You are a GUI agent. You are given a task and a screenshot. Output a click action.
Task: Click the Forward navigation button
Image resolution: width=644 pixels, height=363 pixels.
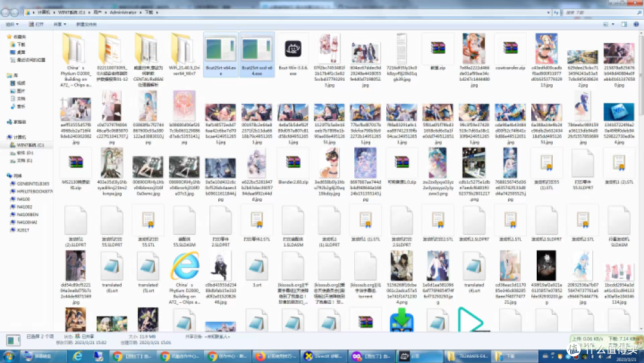(14, 13)
